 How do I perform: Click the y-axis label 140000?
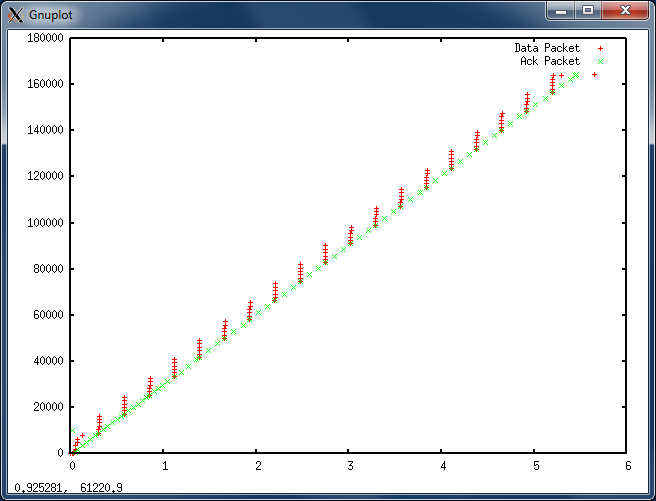[45, 130]
